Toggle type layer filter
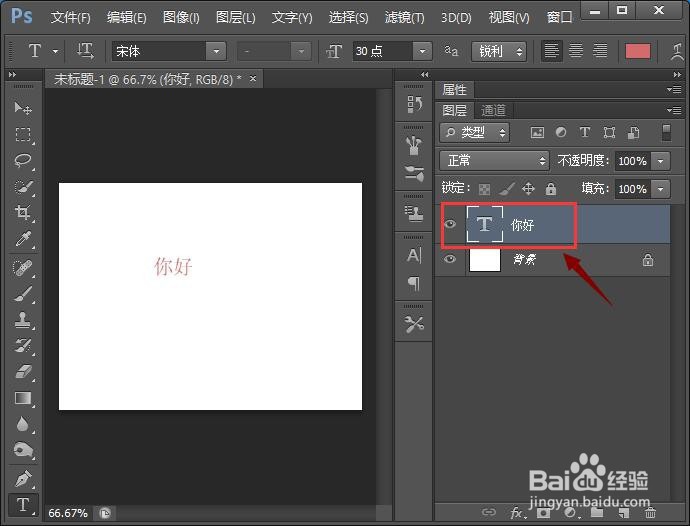This screenshot has height=526, width=690. (x=585, y=132)
